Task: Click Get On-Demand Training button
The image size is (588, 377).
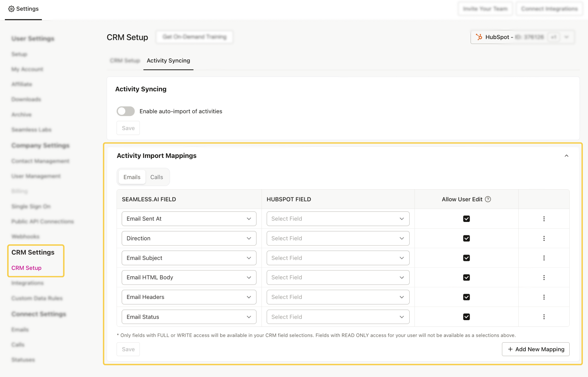Action: pos(194,37)
